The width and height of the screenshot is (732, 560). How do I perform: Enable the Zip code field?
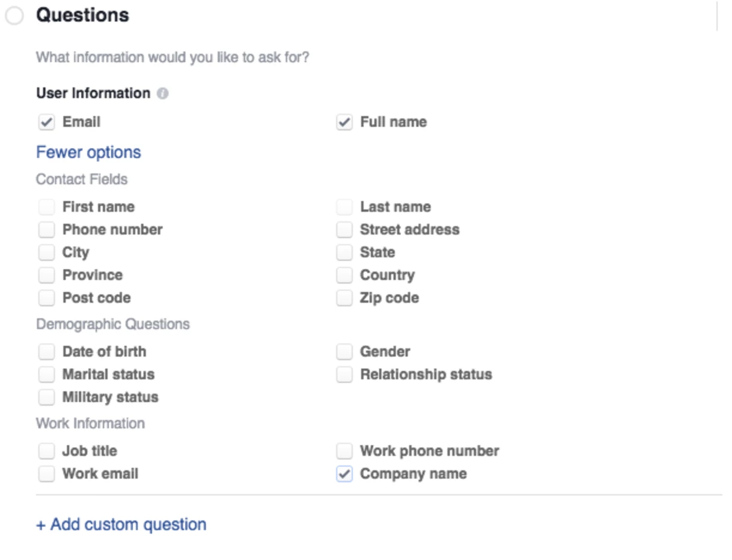344,298
